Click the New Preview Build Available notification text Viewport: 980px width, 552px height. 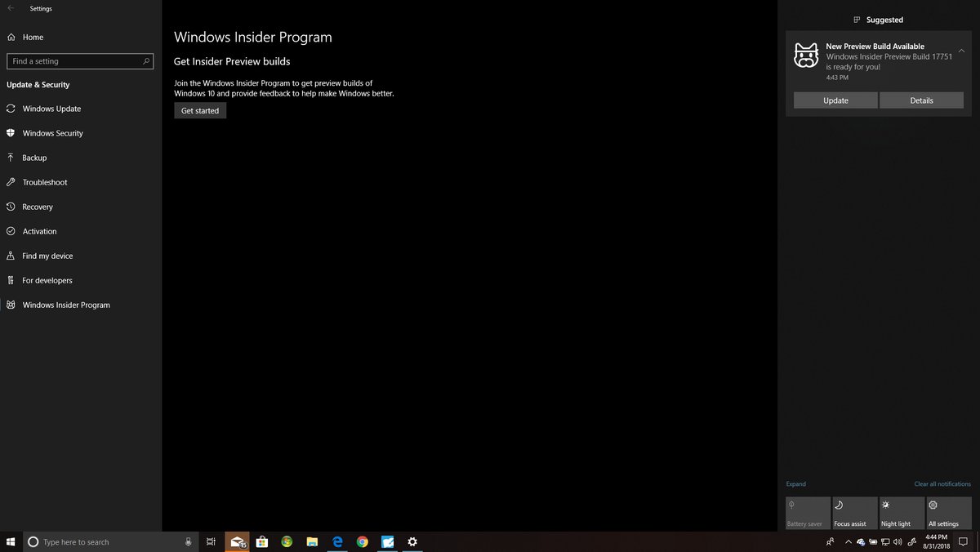coord(875,47)
